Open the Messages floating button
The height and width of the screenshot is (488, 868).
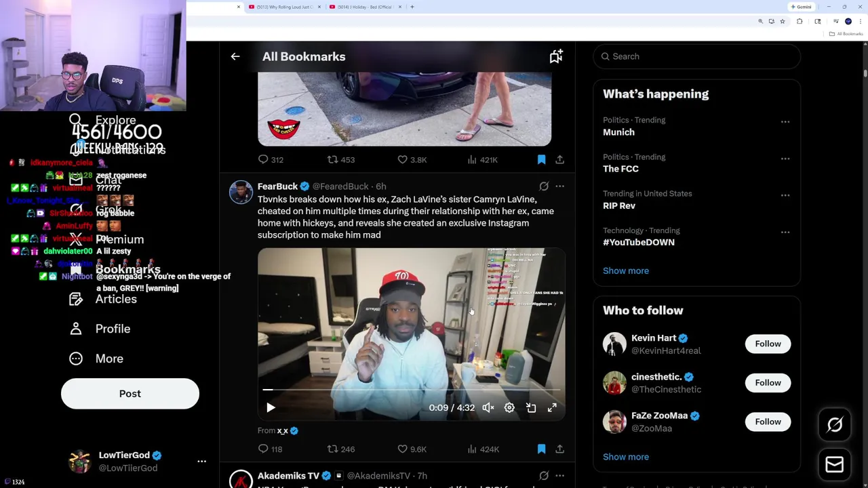click(x=835, y=465)
